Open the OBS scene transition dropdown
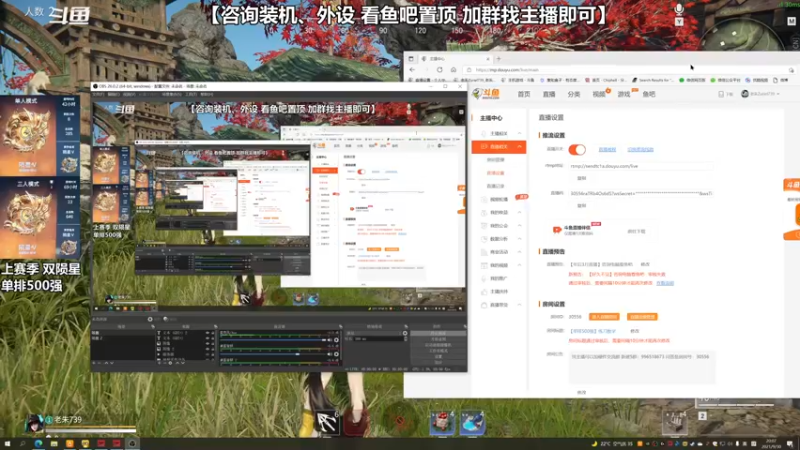Viewport: 800px width, 450px height. click(375, 333)
